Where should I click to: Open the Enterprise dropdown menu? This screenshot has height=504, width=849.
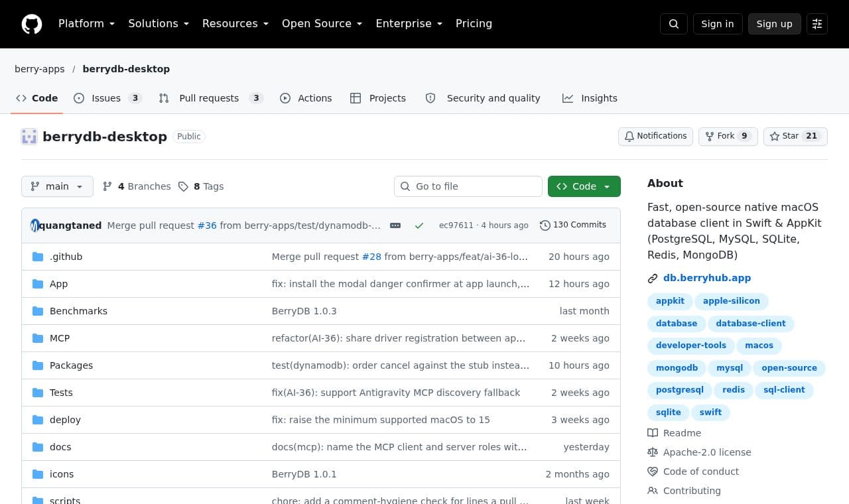409,24
